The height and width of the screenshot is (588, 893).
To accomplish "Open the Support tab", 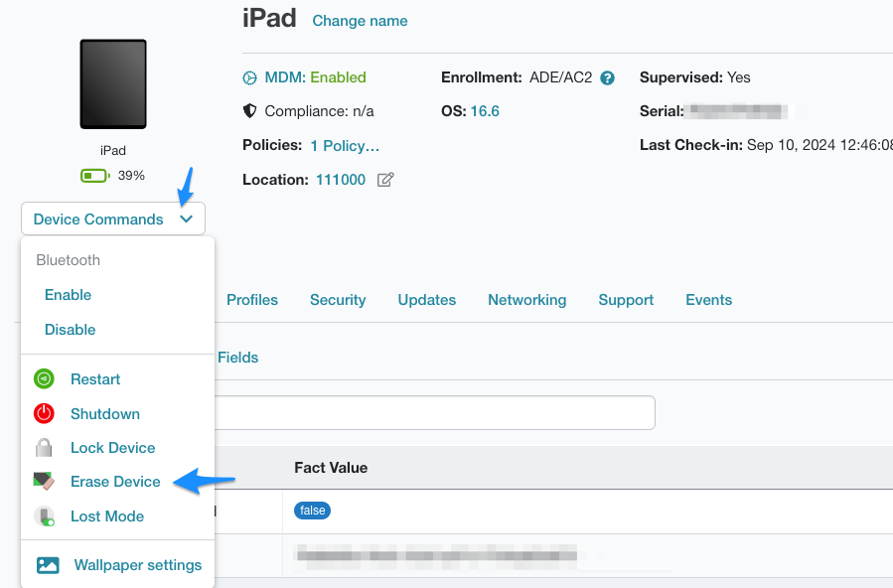I will (x=626, y=300).
